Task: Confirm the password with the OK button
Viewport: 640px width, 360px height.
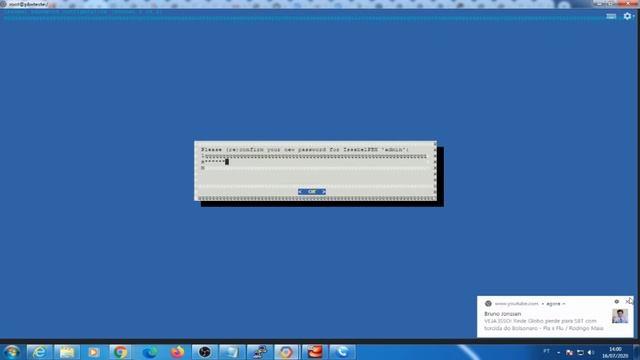Action: [x=312, y=191]
